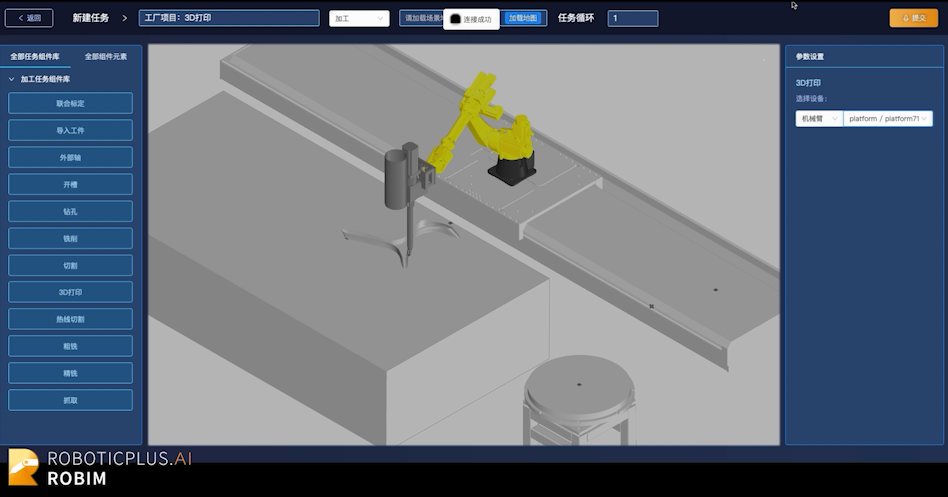Collapse the 加工任务组件库 section
The image size is (948, 497).
(12, 79)
